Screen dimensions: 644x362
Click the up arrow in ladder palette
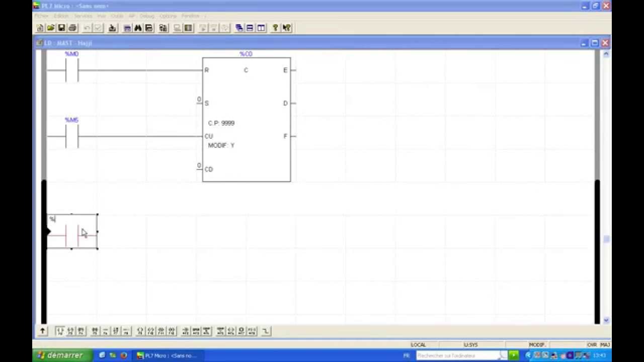coord(43,331)
